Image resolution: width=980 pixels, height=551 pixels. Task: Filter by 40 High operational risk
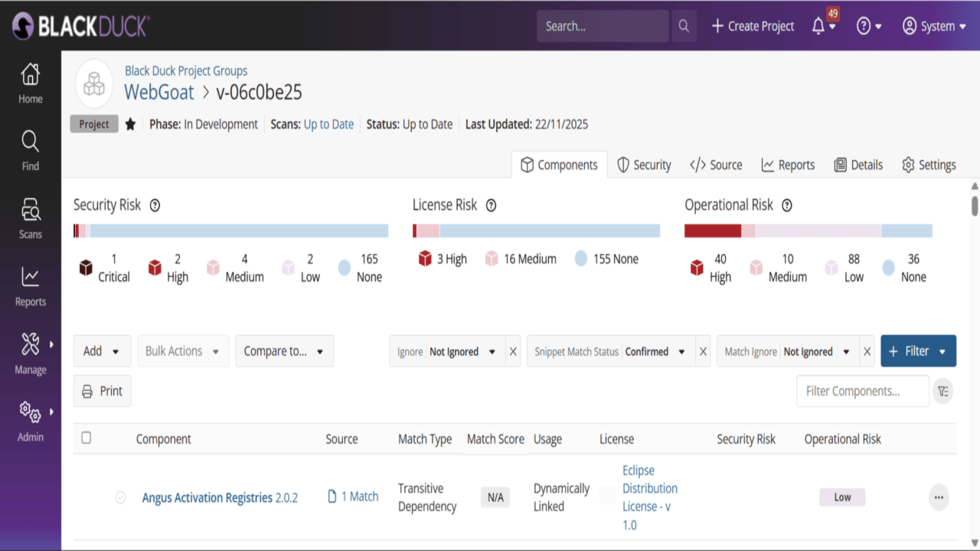tap(711, 268)
